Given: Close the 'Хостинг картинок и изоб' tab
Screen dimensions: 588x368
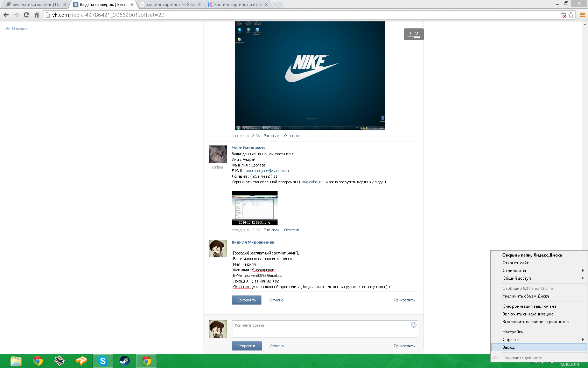Looking at the screenshot, I should click(266, 5).
